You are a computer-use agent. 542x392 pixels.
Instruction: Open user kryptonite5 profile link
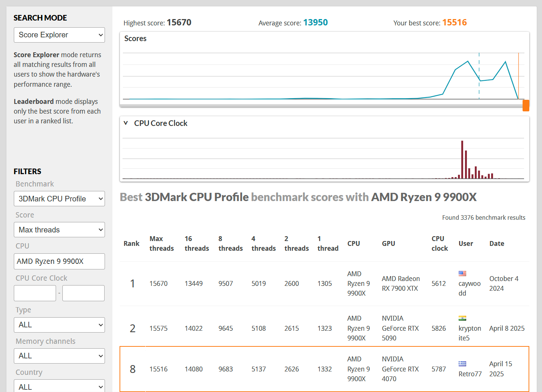coord(470,333)
